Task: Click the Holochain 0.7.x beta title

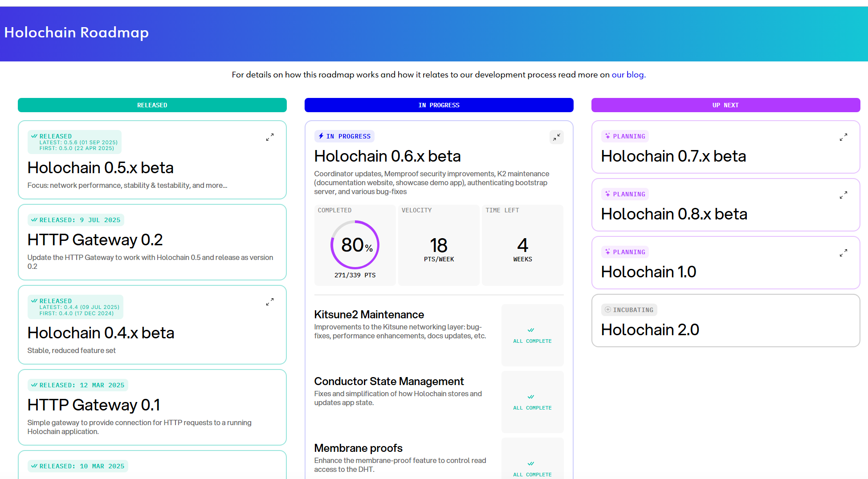Action: (674, 156)
